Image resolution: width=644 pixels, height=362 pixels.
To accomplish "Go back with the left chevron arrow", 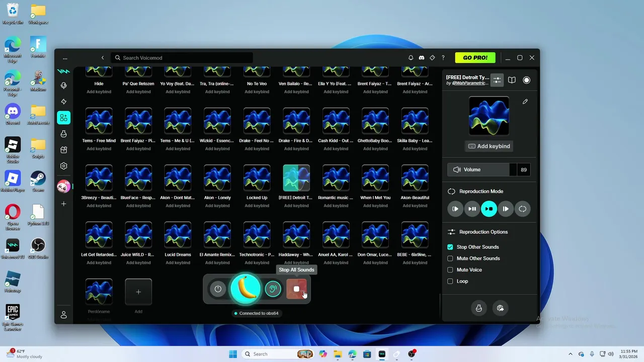I will (x=103, y=58).
